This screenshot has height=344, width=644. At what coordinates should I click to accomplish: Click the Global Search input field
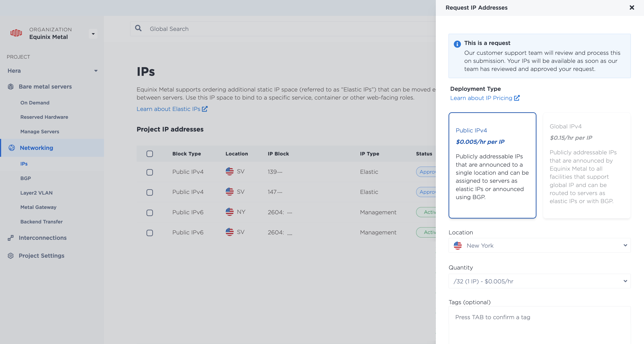pyautogui.click(x=283, y=29)
